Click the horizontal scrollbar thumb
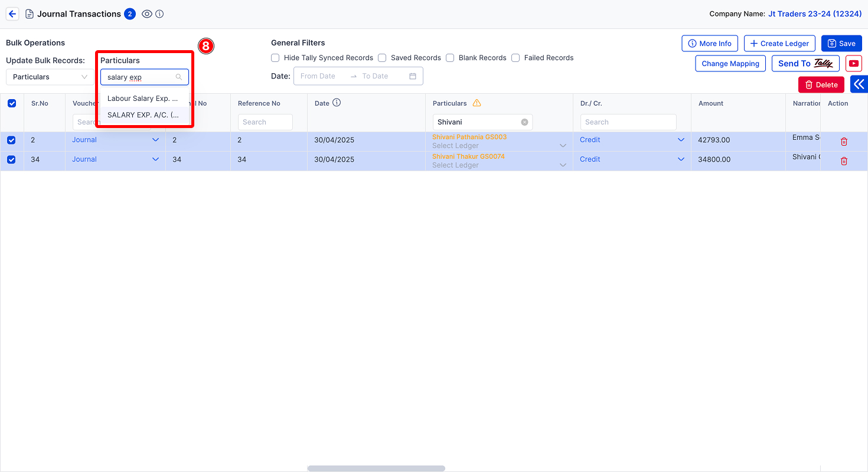 376,468
